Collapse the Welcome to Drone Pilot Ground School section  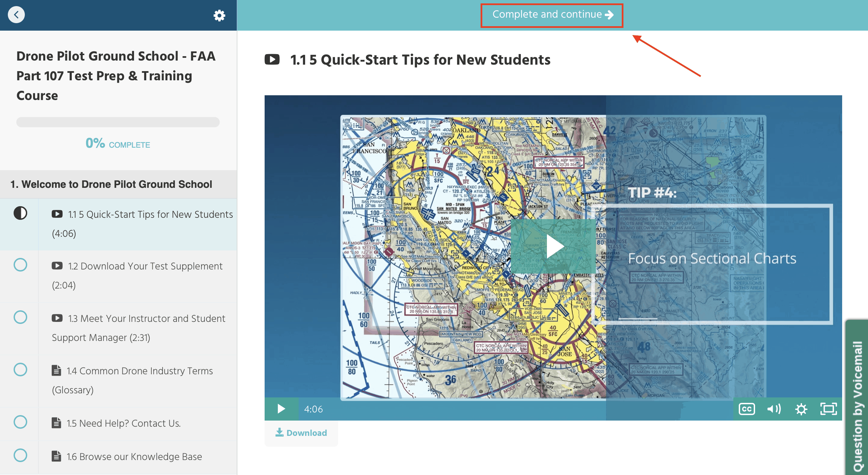[111, 184]
